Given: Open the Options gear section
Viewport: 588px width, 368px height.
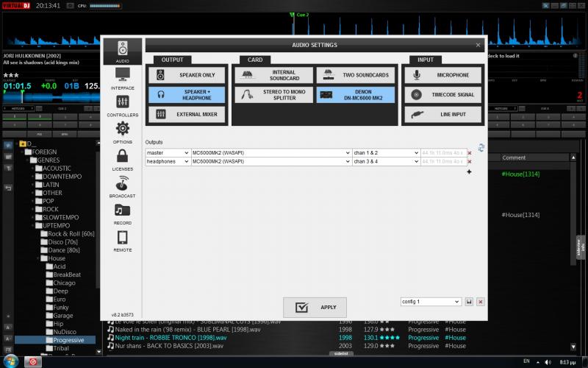Looking at the screenshot, I should pyautogui.click(x=122, y=132).
